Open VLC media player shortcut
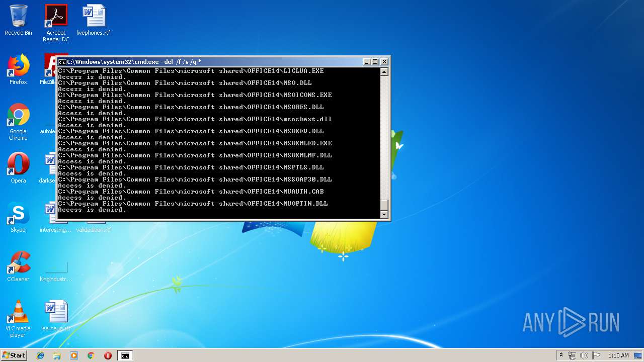This screenshot has width=644, height=362. pyautogui.click(x=18, y=319)
